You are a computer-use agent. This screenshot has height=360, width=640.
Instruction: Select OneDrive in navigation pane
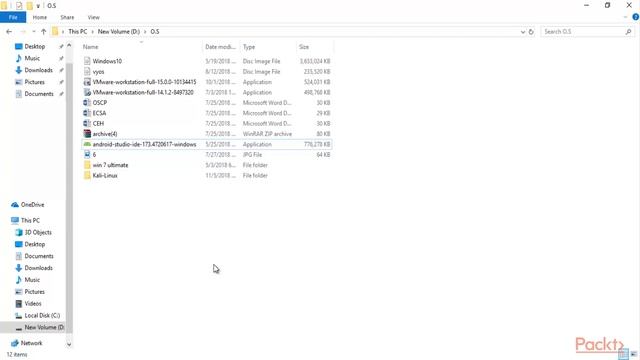32,204
